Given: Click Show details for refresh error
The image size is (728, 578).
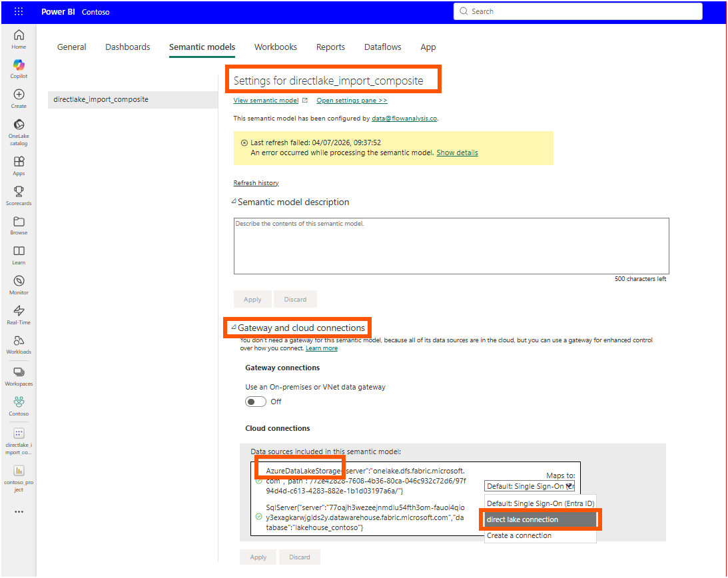Looking at the screenshot, I should point(458,152).
